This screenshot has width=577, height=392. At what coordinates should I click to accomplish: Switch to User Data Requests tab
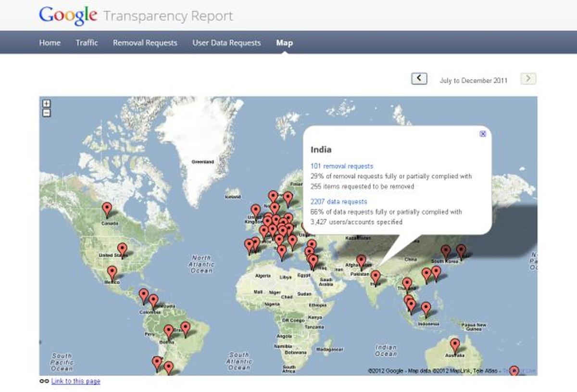pyautogui.click(x=226, y=43)
